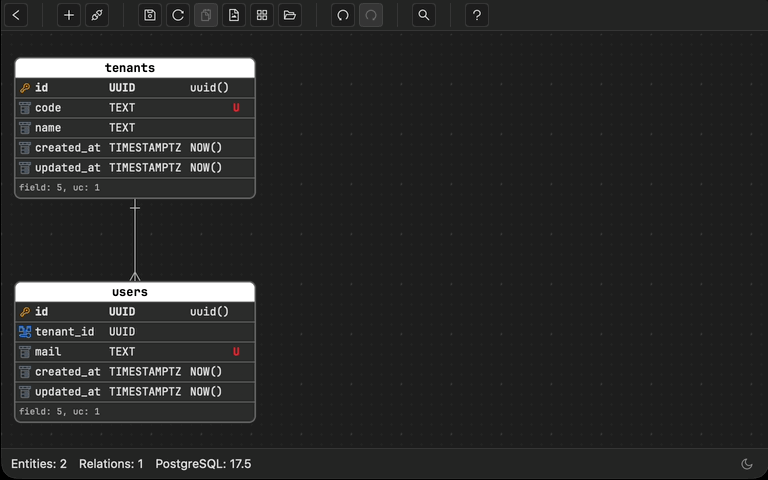This screenshot has height=480, width=768.
Task: Select the users table header
Action: [x=135, y=292]
